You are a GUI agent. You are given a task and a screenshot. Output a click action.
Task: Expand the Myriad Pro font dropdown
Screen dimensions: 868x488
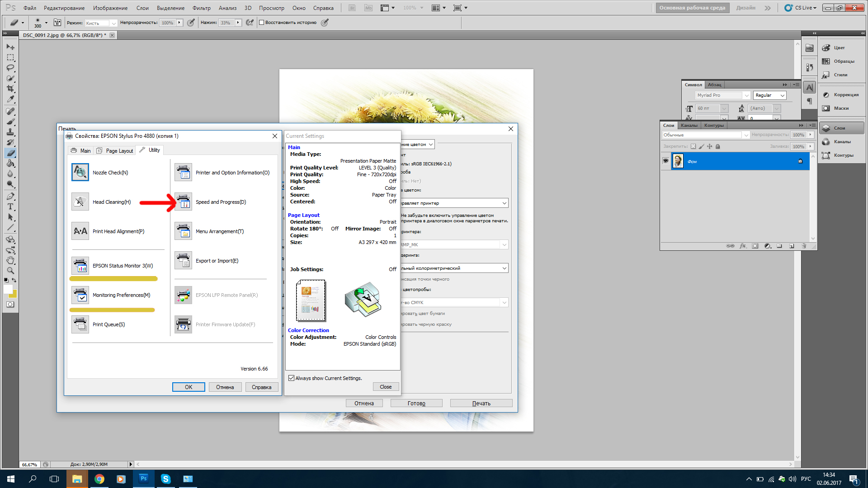(x=746, y=95)
